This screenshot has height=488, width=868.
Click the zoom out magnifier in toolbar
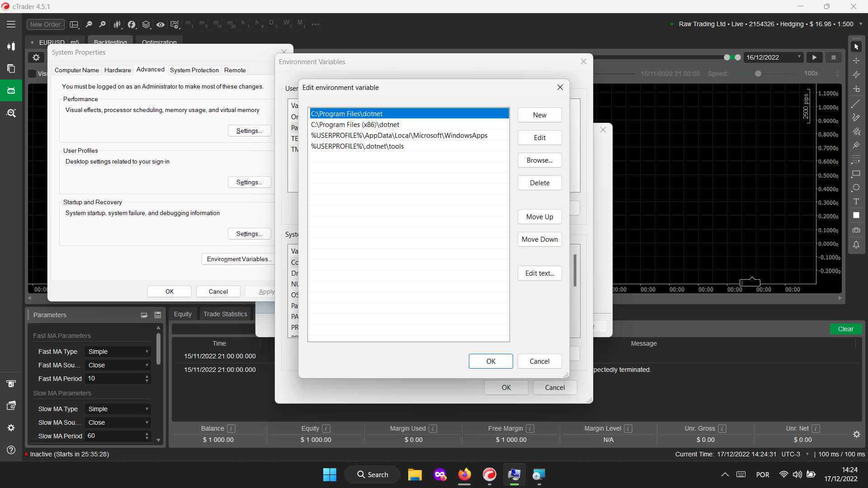[89, 24]
